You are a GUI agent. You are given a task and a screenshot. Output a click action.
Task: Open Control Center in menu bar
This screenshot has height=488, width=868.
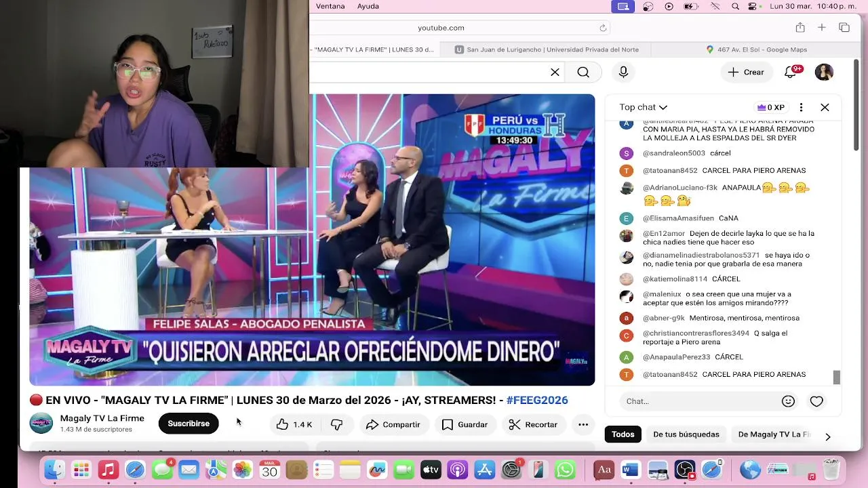point(752,6)
